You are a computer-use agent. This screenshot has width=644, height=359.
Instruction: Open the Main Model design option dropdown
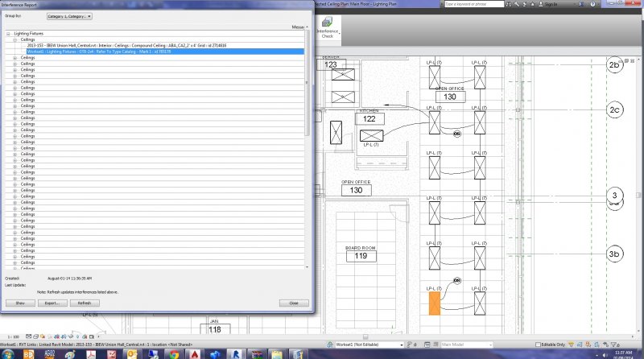click(466, 345)
